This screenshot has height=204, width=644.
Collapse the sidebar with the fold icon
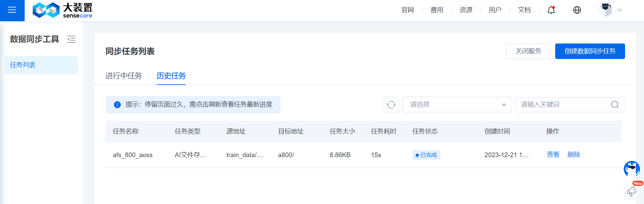click(x=71, y=39)
